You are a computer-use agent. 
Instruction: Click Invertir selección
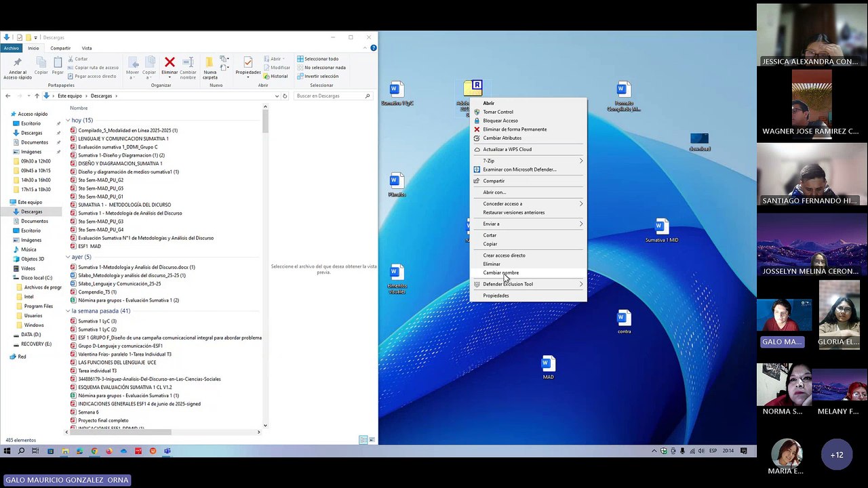point(317,76)
